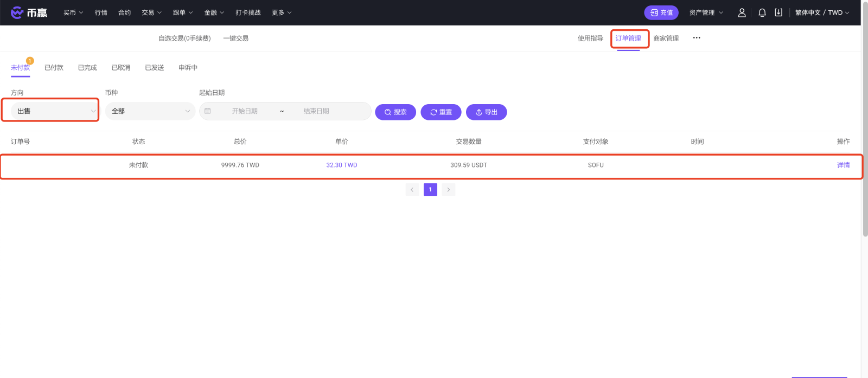Click the 充值 recharge button

pos(661,12)
